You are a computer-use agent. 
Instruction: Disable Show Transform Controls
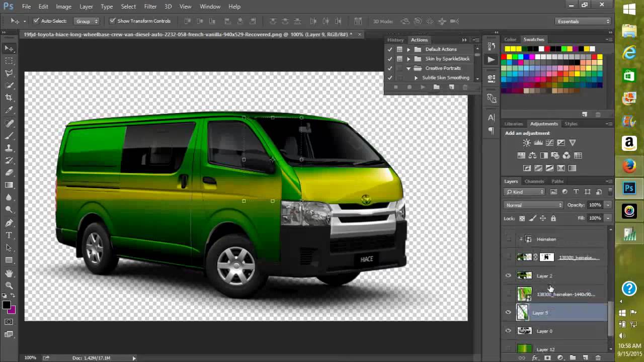pyautogui.click(x=113, y=21)
